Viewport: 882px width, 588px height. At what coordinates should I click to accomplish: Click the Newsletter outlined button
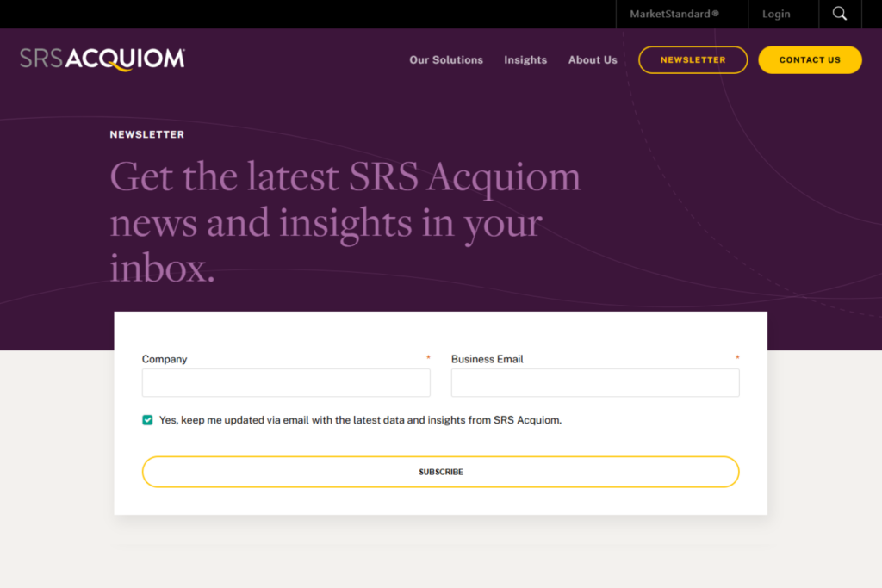coord(693,59)
